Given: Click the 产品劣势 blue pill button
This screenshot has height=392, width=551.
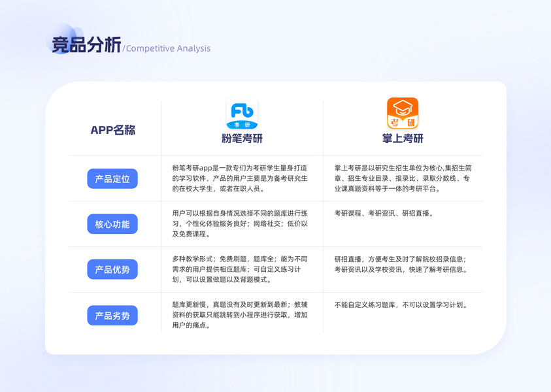Looking at the screenshot, I should coord(112,316).
